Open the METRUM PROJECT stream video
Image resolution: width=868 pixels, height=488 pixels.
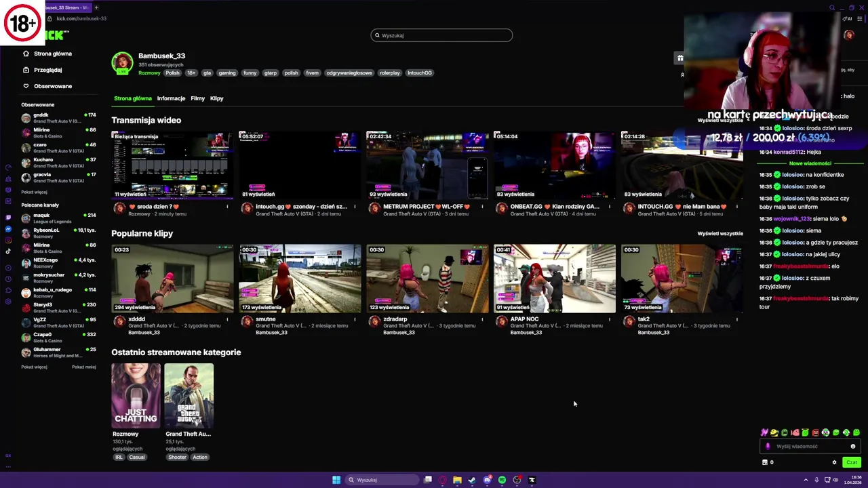427,165
